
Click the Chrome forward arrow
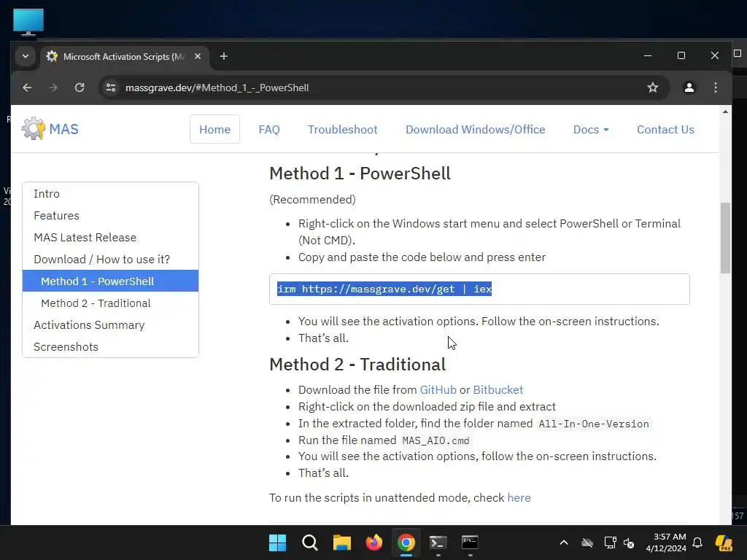(x=53, y=87)
